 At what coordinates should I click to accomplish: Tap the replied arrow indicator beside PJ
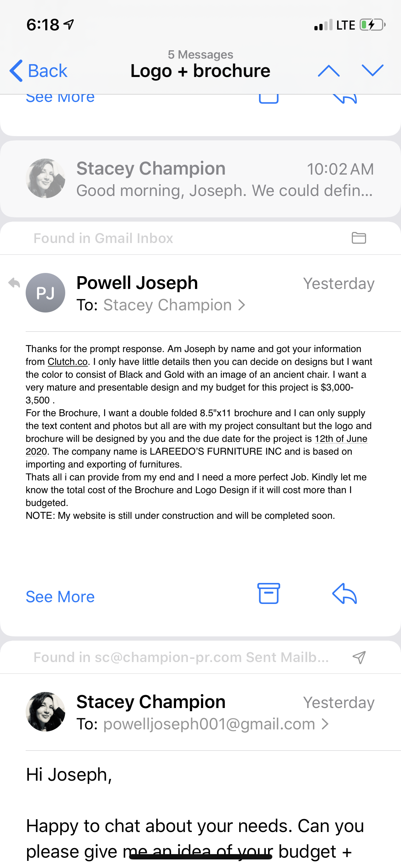14,283
